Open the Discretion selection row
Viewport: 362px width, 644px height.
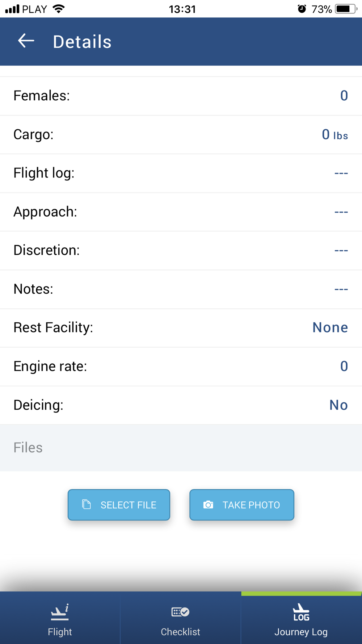click(181, 251)
